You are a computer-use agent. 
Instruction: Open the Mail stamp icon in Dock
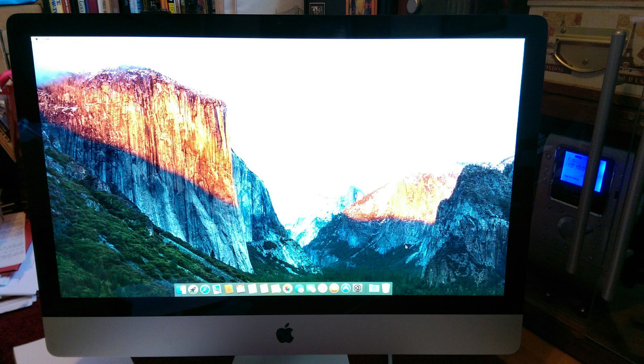217,289
